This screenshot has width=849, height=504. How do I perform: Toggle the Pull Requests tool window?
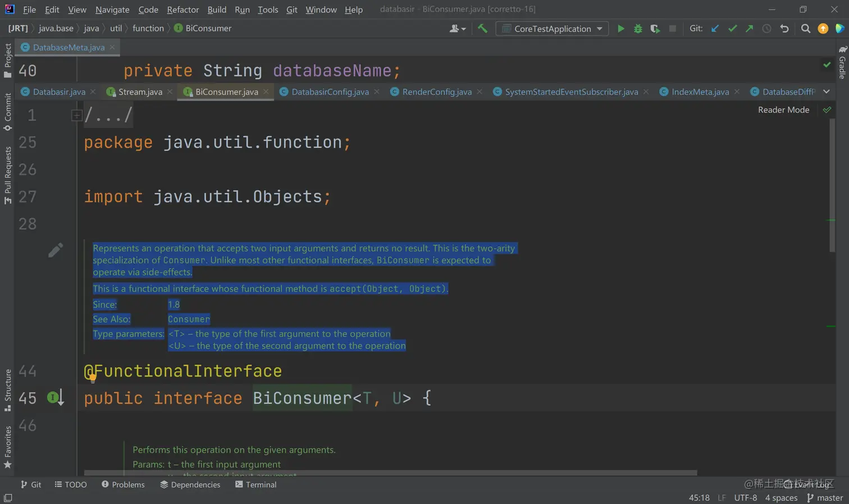[8, 175]
